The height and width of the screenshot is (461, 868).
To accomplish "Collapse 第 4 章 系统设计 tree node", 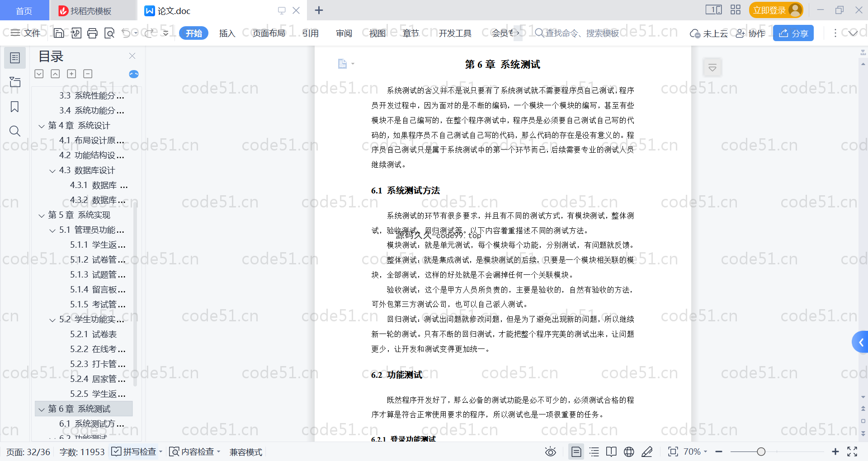I will click(x=42, y=126).
